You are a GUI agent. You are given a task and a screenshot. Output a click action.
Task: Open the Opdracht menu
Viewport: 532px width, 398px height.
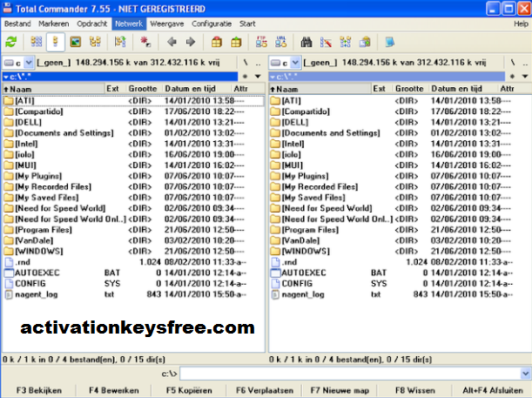coord(92,24)
